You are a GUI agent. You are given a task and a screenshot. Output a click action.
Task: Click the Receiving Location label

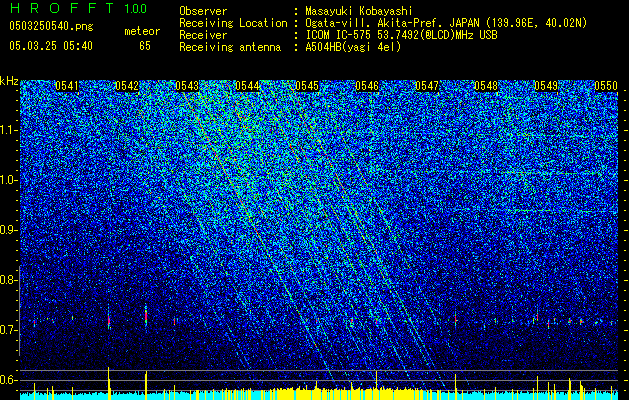[x=233, y=23]
